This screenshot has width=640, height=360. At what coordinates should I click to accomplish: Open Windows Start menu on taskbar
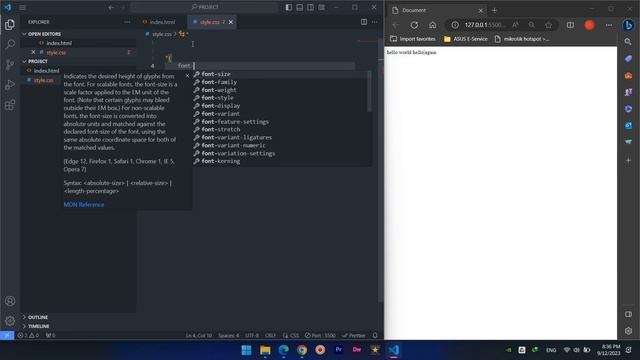247,350
